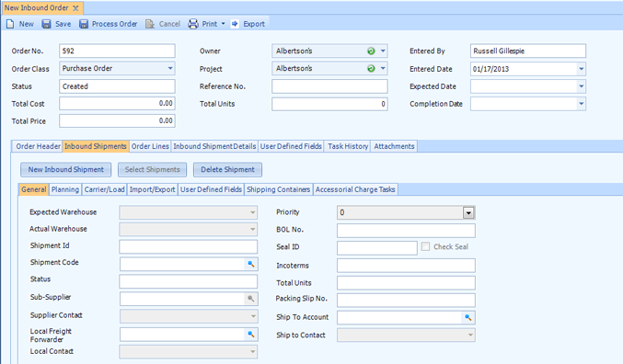Open the upper User Defined Fields tab
This screenshot has height=364, width=623.
tap(291, 146)
